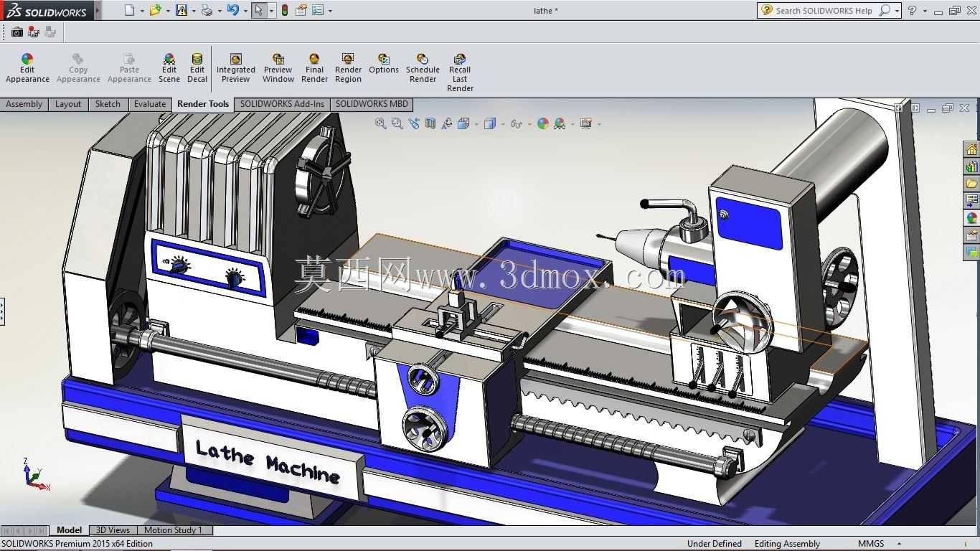The height and width of the screenshot is (551, 980).
Task: Switch to the Layout tab
Action: (x=68, y=104)
